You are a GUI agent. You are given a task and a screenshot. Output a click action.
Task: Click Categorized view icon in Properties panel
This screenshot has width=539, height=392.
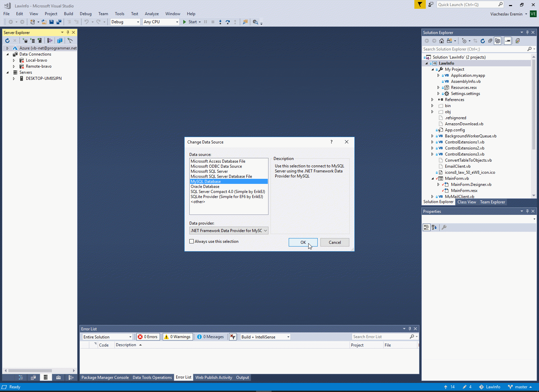[x=426, y=227]
